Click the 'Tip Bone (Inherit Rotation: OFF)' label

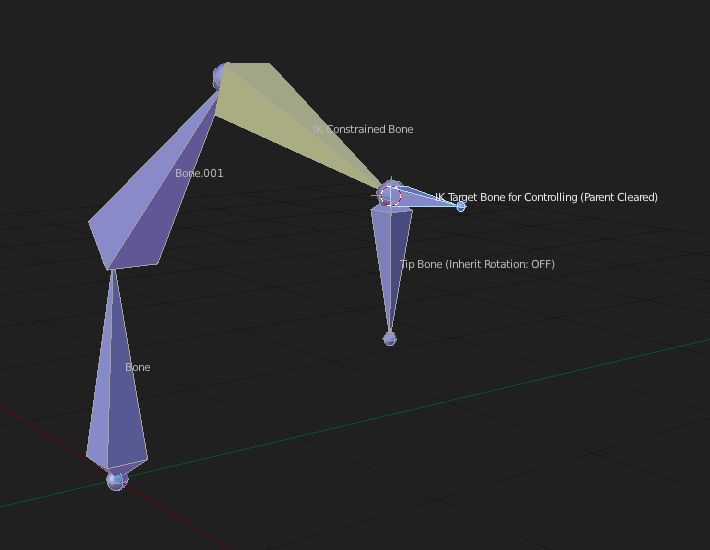point(478,264)
